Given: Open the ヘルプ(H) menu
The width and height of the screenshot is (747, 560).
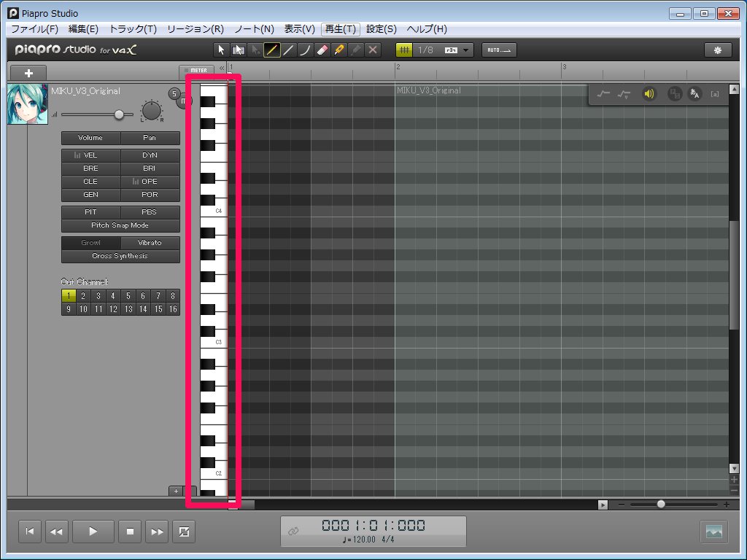Looking at the screenshot, I should [427, 29].
